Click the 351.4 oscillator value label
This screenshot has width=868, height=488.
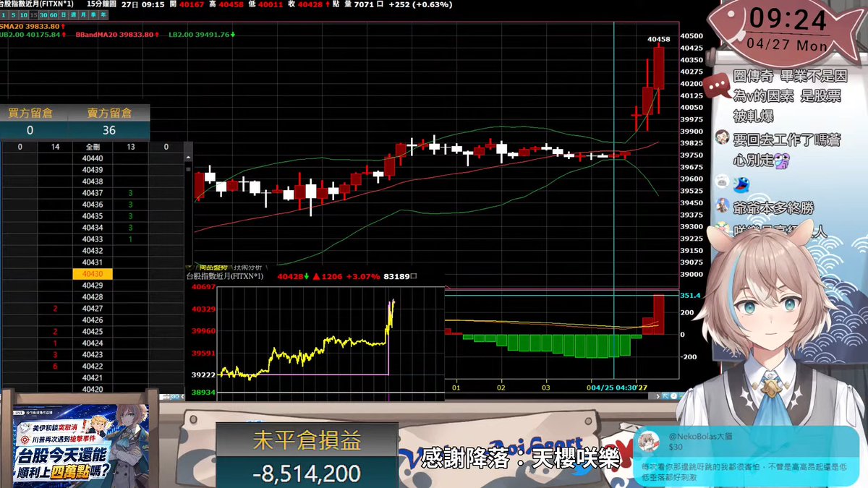[691, 296]
